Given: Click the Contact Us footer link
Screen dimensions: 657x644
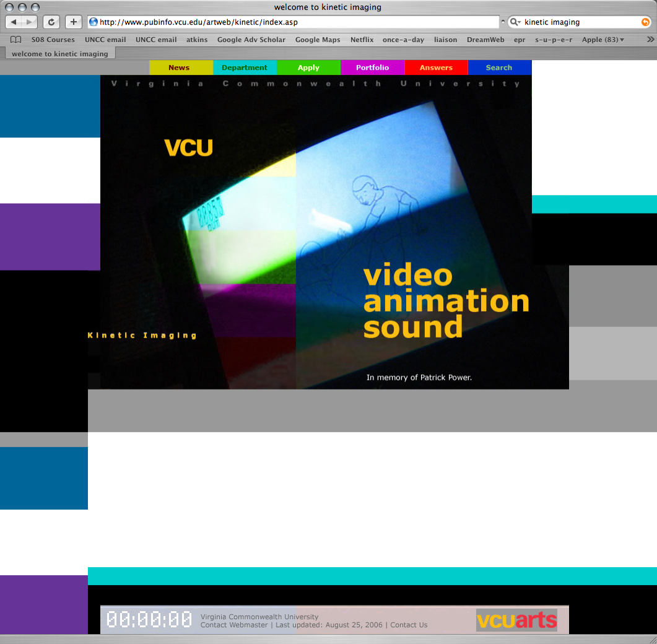Looking at the screenshot, I should tap(409, 625).
